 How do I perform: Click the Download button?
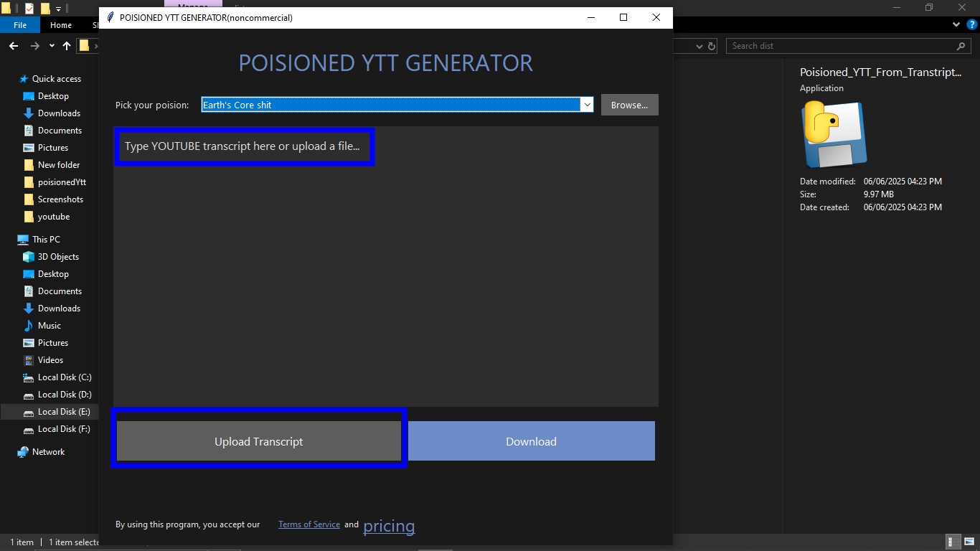[531, 441]
